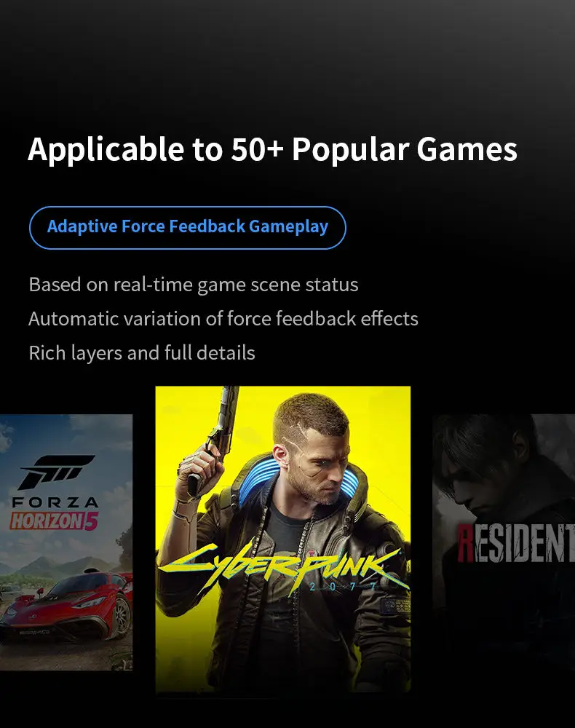Click the Horizon 5 pink badge
The height and width of the screenshot is (728, 575).
pos(54,521)
